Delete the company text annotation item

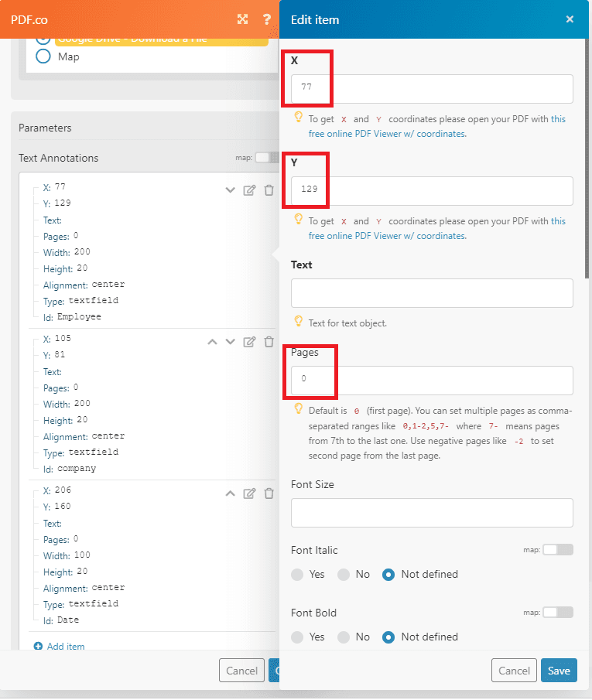(269, 342)
